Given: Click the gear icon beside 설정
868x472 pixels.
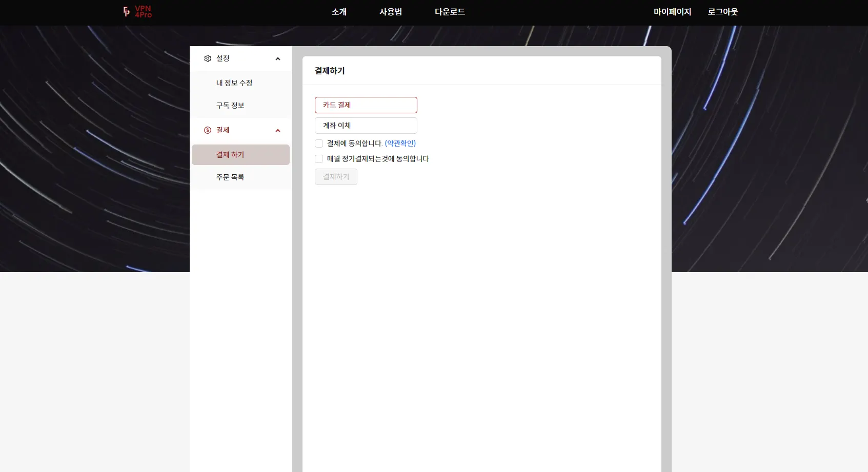Looking at the screenshot, I should [208, 58].
